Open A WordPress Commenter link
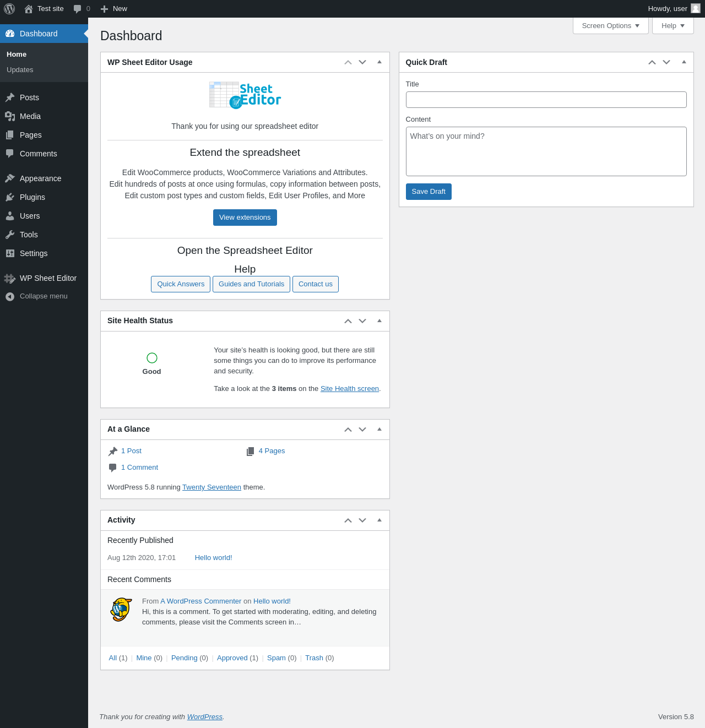The image size is (705, 728). [201, 601]
